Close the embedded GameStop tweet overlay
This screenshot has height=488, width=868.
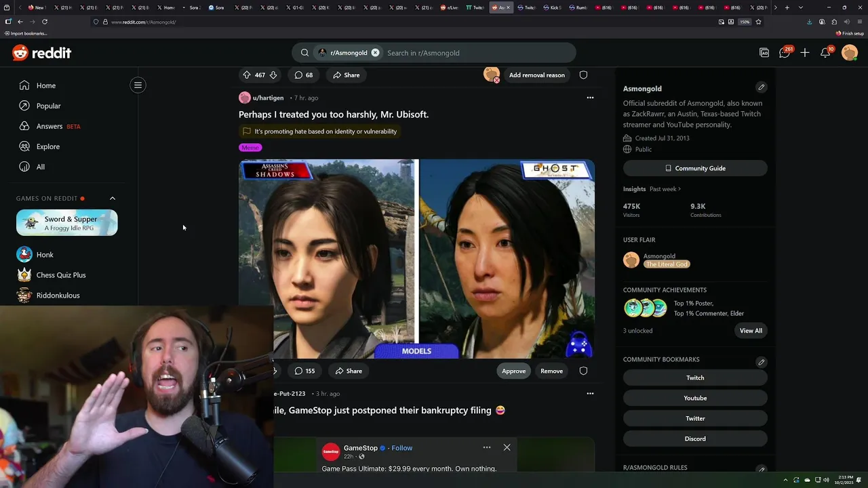(507, 447)
